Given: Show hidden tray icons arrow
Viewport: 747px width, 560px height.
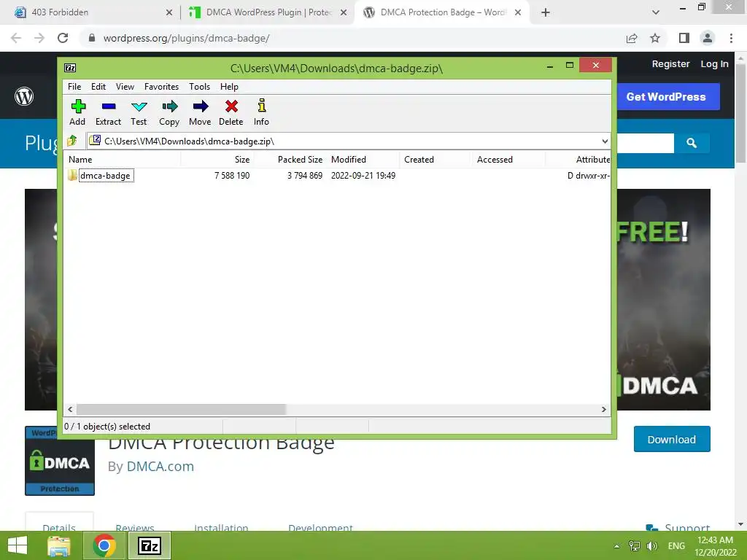Looking at the screenshot, I should tap(617, 546).
